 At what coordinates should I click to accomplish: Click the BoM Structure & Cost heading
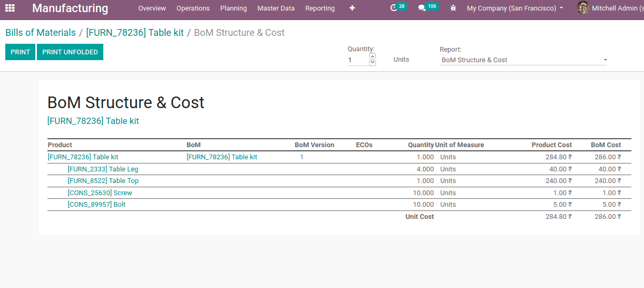tap(126, 102)
